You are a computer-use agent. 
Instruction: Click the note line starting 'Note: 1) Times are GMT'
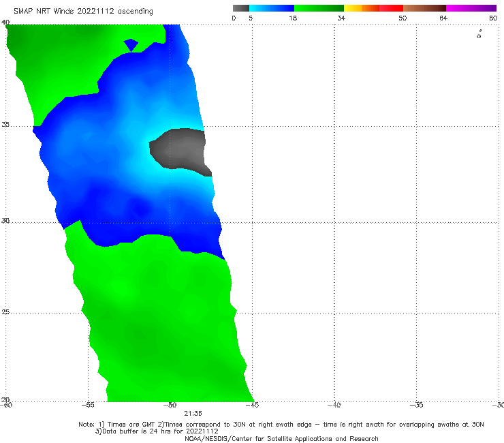point(281,425)
